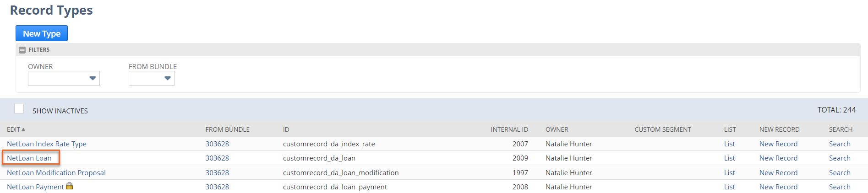Click New Record for NetLoan Index Rate Type
This screenshot has height=193, width=868.
click(x=778, y=144)
